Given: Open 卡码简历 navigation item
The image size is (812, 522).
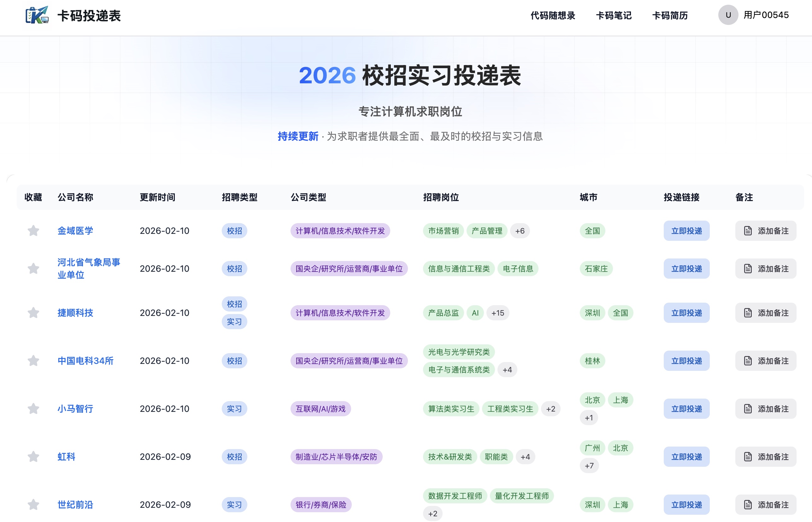Looking at the screenshot, I should click(670, 15).
